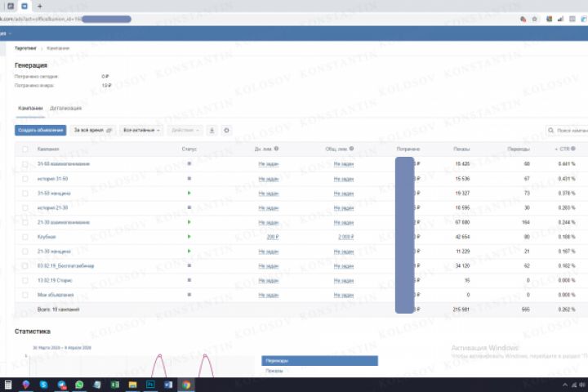Click the blue 'Создать объявление' button

coord(41,130)
